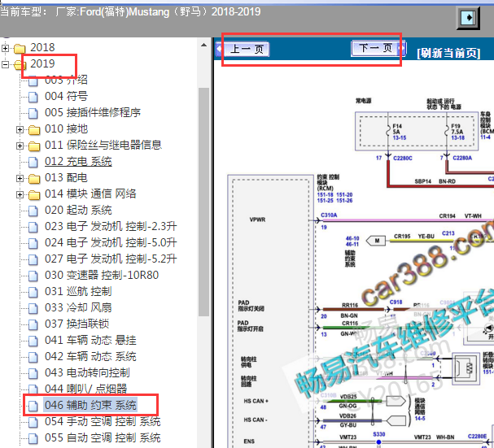Screen dimensions: 494x448
Task: Click the panel collapse arrow icon at top right
Action: point(468,18)
